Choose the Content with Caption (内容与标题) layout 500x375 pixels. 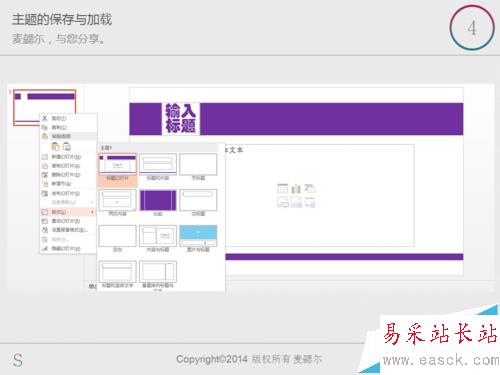158,239
